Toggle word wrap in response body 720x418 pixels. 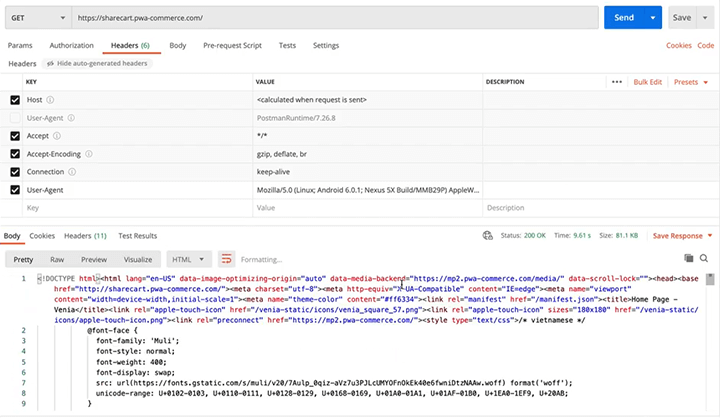click(226, 259)
